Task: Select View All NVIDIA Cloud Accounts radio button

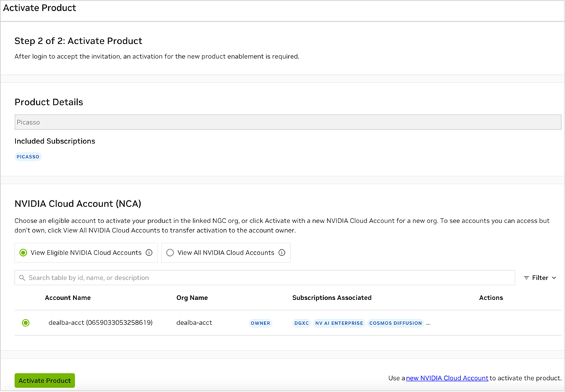Action: click(170, 253)
